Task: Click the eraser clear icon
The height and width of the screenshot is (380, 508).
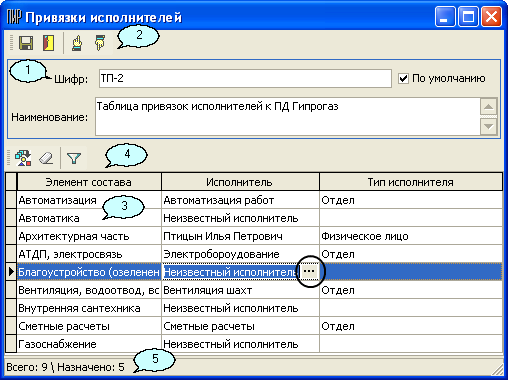Action: coord(46,158)
